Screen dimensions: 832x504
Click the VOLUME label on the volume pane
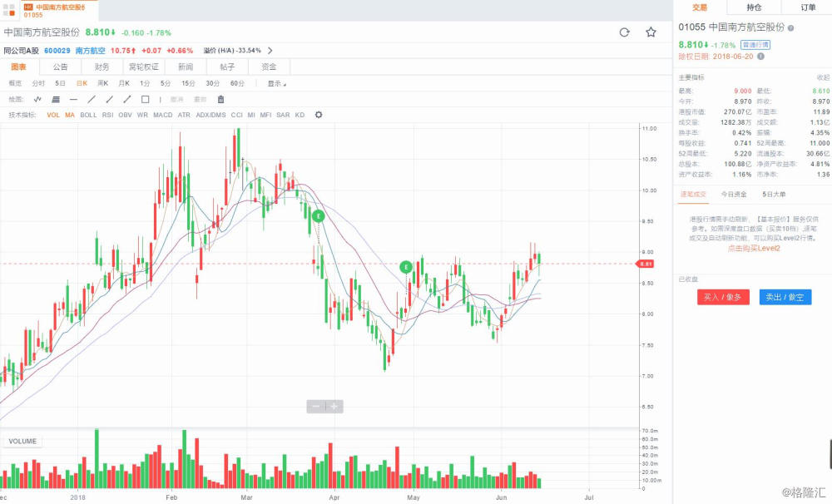tap(22, 441)
